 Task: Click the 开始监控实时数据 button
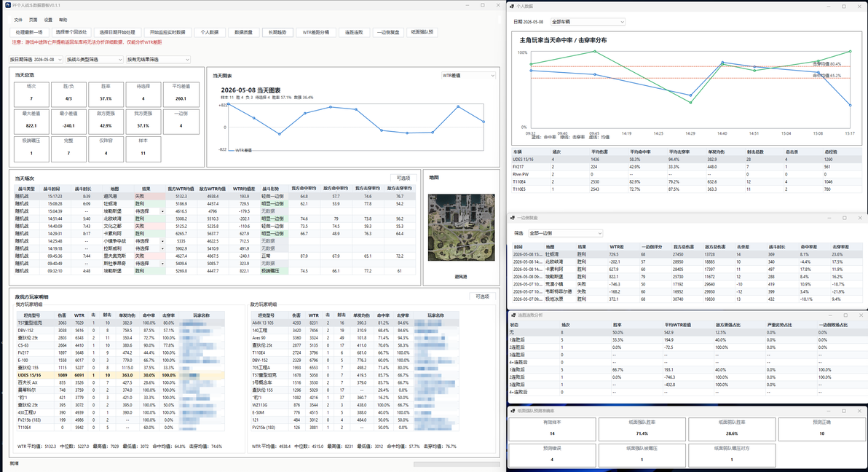(167, 32)
